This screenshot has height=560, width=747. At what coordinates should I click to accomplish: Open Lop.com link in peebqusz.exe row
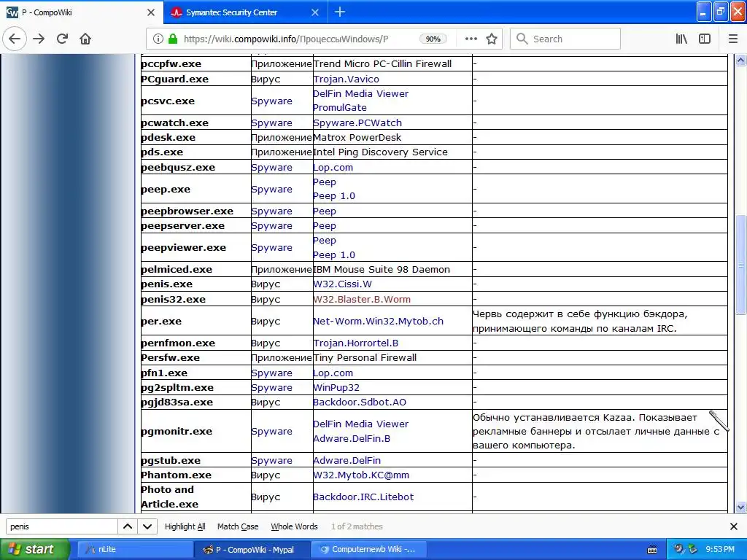point(333,168)
